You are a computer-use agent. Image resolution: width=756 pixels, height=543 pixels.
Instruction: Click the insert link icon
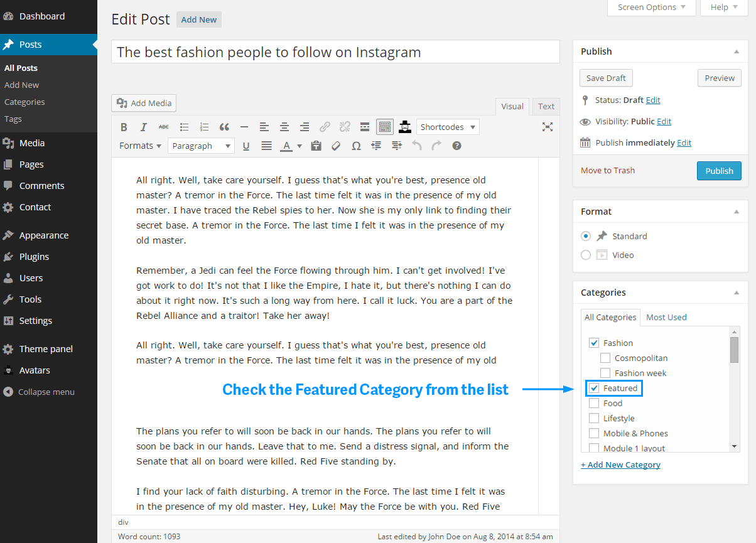pyautogui.click(x=325, y=127)
